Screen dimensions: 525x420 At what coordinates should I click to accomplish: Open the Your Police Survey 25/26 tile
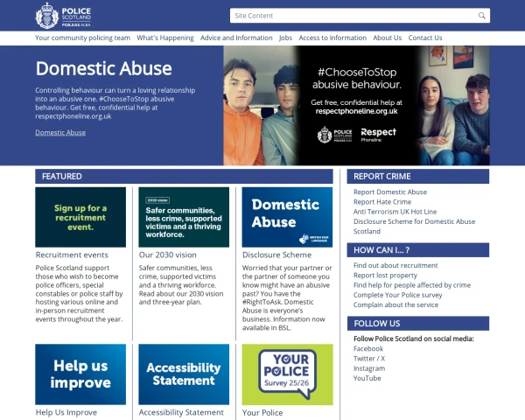(287, 374)
